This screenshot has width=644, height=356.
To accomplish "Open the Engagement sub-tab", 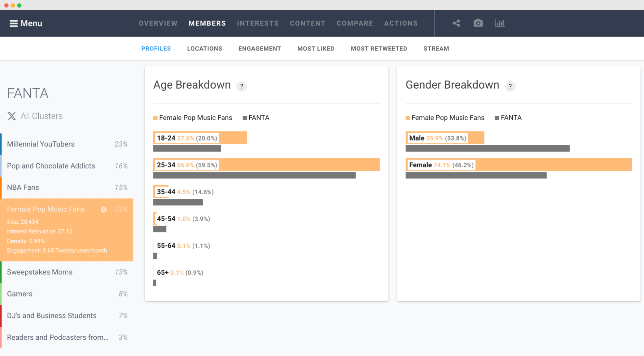I will point(260,49).
